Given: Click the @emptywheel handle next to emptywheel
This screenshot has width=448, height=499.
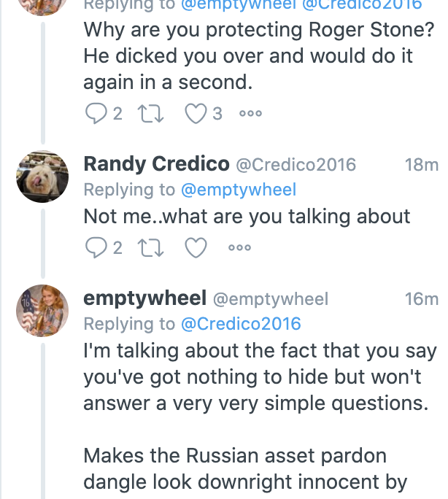Looking at the screenshot, I should pyautogui.click(x=270, y=299).
